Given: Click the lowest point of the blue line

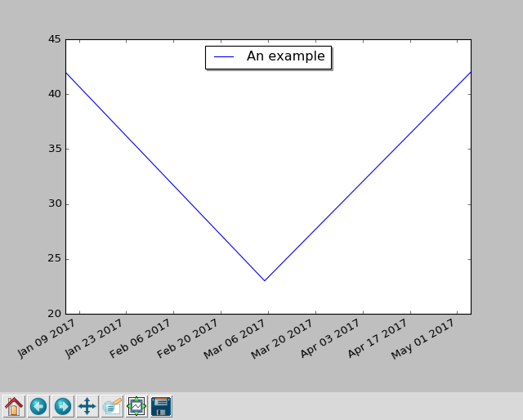Looking at the screenshot, I should tap(265, 280).
